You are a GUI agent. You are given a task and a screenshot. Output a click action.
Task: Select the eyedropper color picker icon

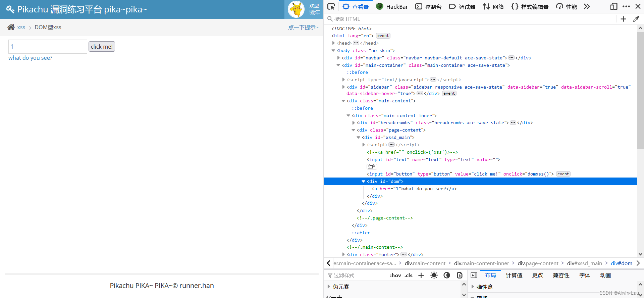(x=636, y=19)
